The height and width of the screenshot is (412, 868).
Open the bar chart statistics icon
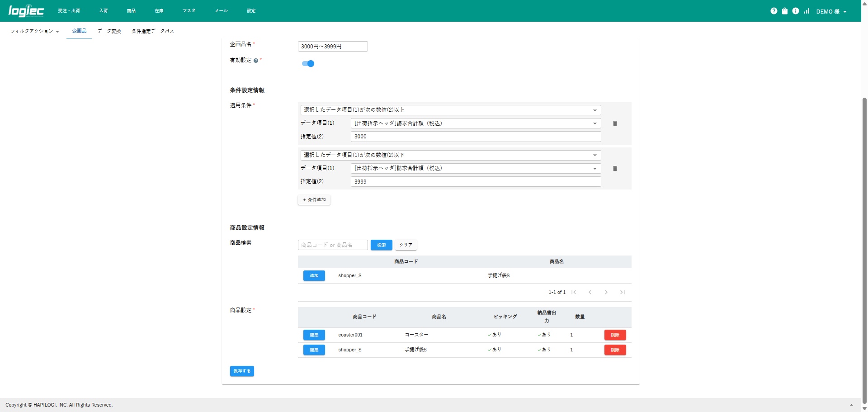pos(807,11)
